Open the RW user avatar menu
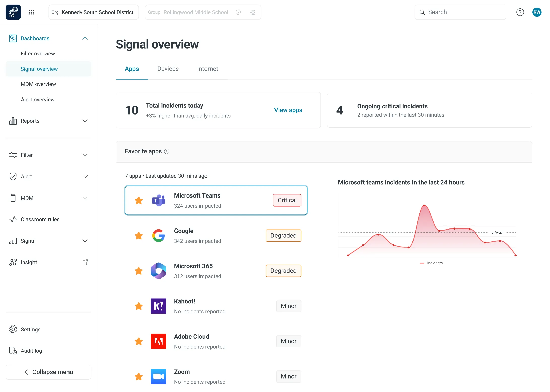 (x=537, y=12)
